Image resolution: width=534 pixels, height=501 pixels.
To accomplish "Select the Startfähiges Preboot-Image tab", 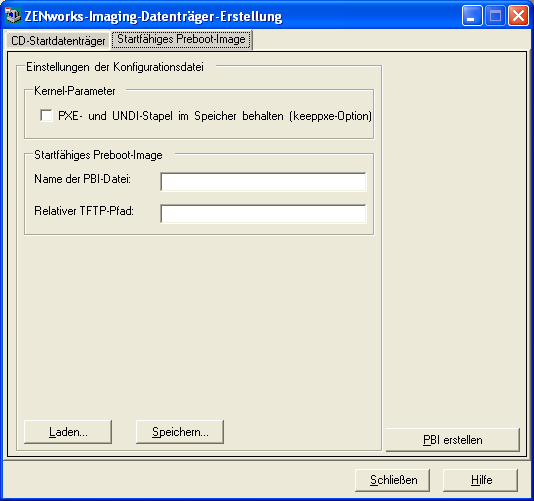I will tap(182, 40).
